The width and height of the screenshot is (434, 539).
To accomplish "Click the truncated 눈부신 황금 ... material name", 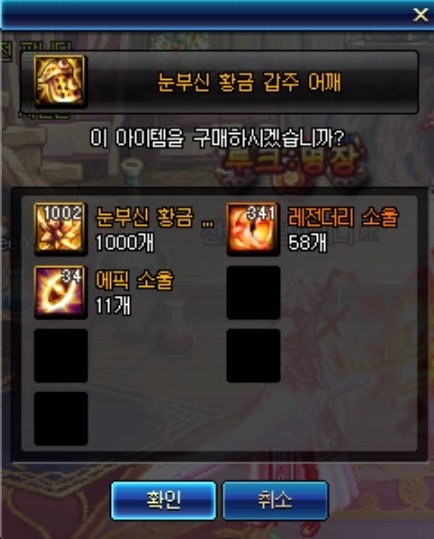I will click(154, 217).
